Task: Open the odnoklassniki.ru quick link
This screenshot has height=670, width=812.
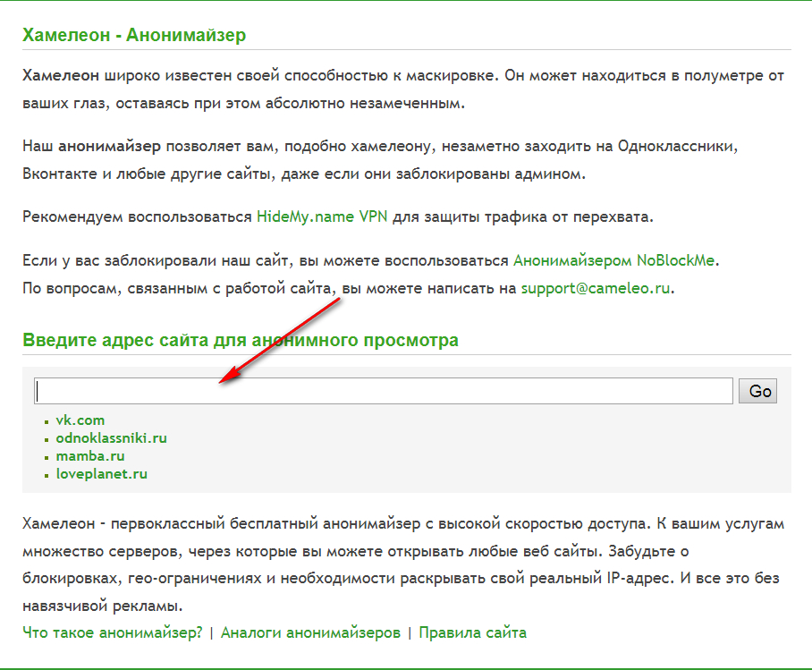Action: point(111,438)
